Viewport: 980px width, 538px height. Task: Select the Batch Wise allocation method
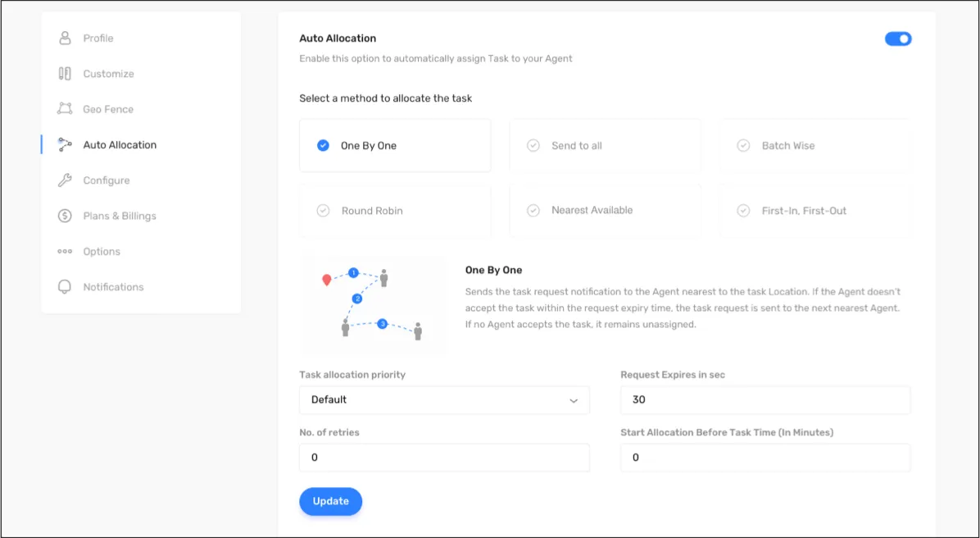814,146
